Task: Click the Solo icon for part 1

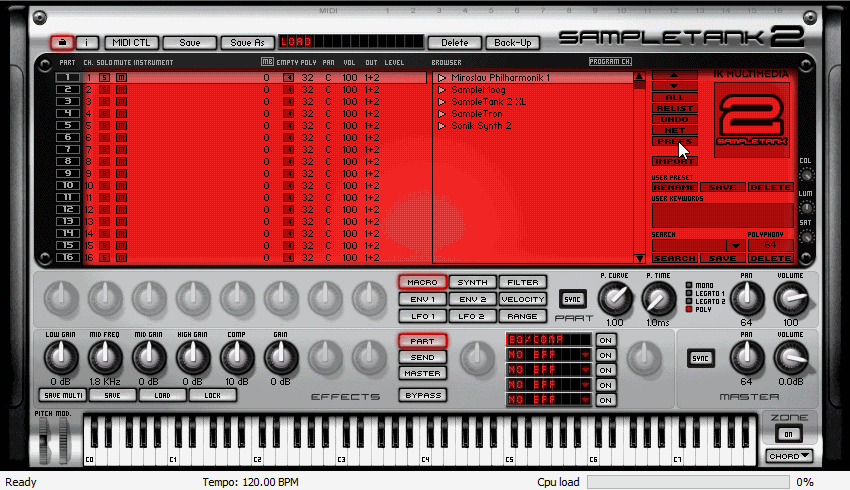Action: 105,78
